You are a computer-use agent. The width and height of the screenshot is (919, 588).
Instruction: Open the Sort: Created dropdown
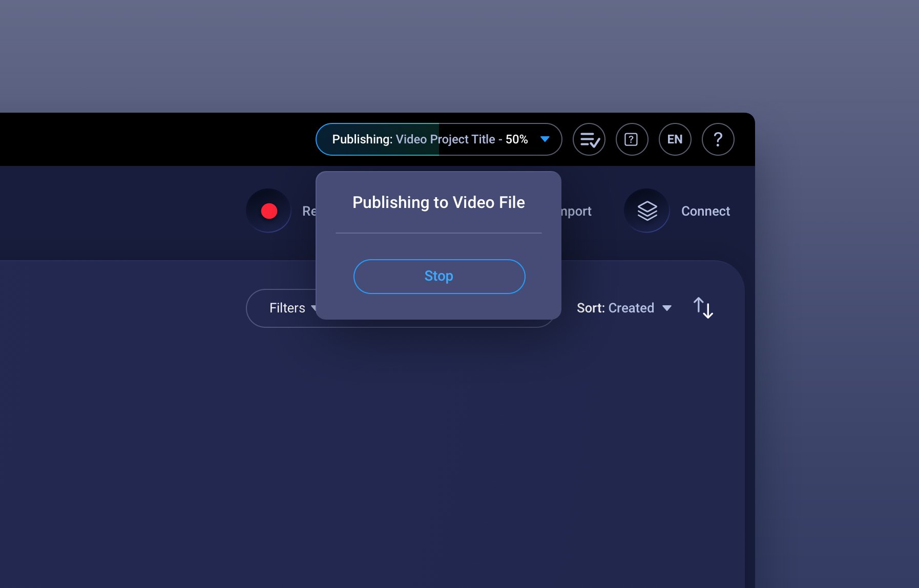(x=624, y=308)
